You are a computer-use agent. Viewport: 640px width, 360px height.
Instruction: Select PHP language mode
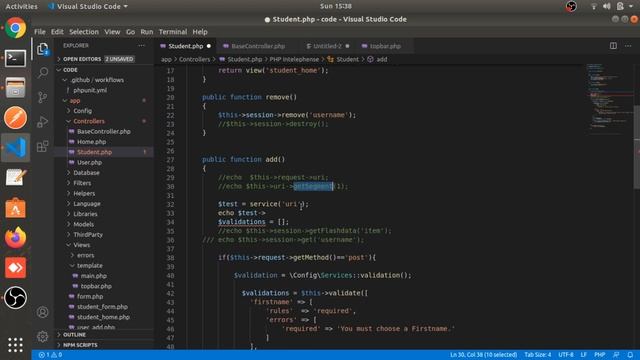(599, 355)
